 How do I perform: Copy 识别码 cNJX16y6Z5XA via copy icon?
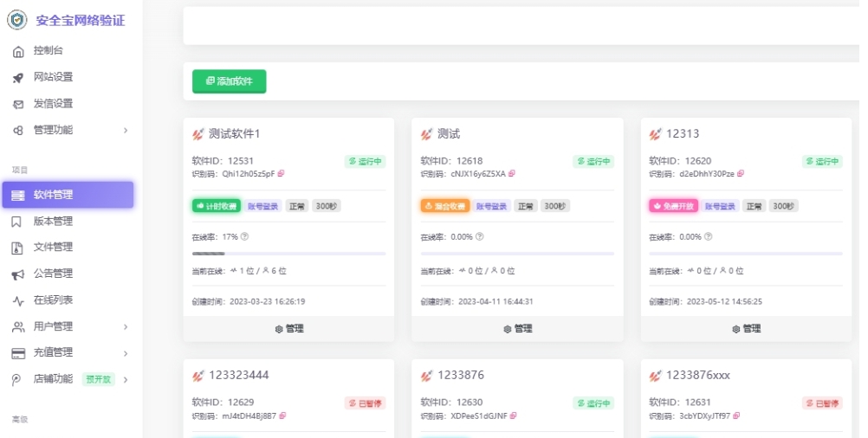tap(512, 174)
